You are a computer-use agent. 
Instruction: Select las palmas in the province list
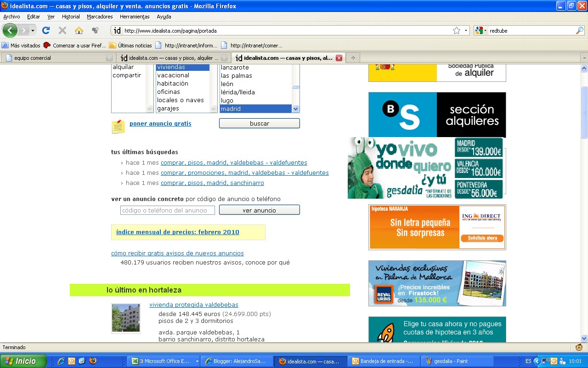(x=237, y=75)
